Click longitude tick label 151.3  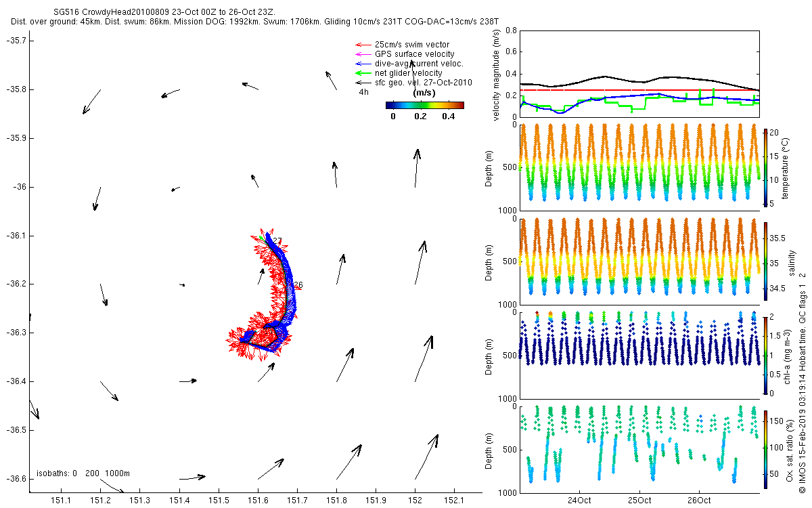click(140, 500)
